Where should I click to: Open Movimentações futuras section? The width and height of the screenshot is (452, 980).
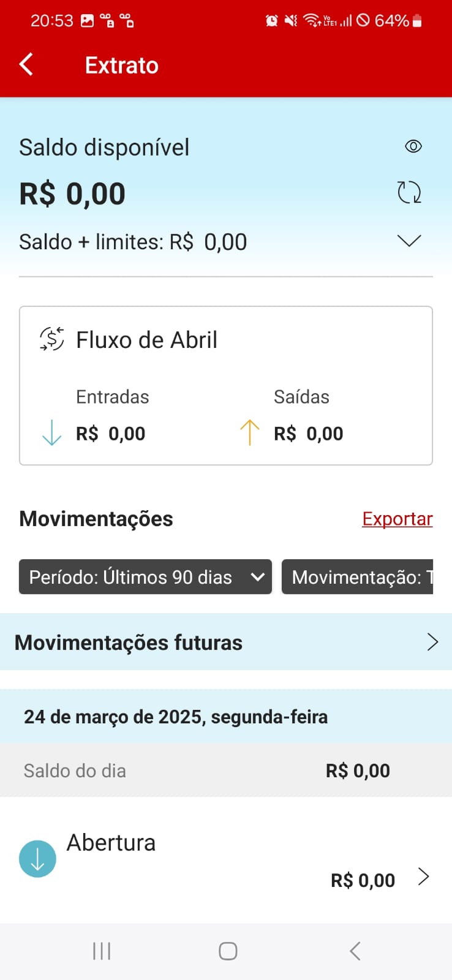click(x=129, y=643)
